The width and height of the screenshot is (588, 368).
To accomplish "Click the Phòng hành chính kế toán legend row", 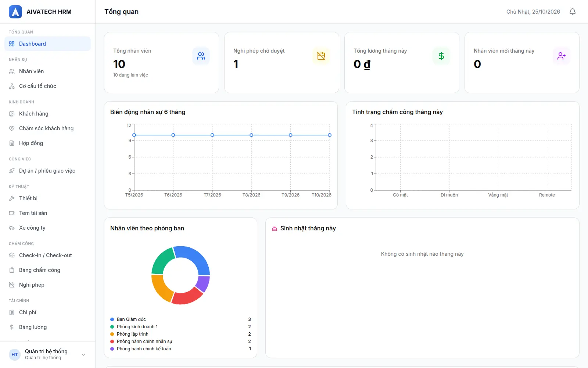I will [180, 349].
